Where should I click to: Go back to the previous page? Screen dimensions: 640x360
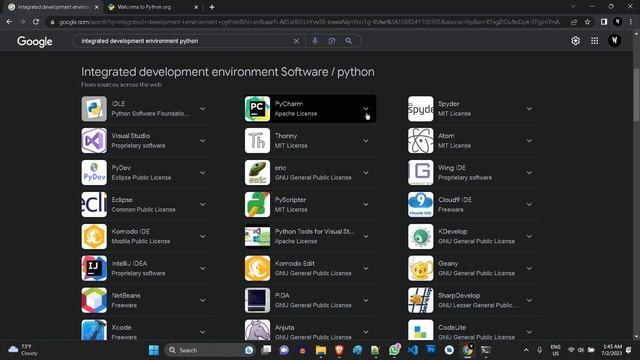click(x=9, y=22)
